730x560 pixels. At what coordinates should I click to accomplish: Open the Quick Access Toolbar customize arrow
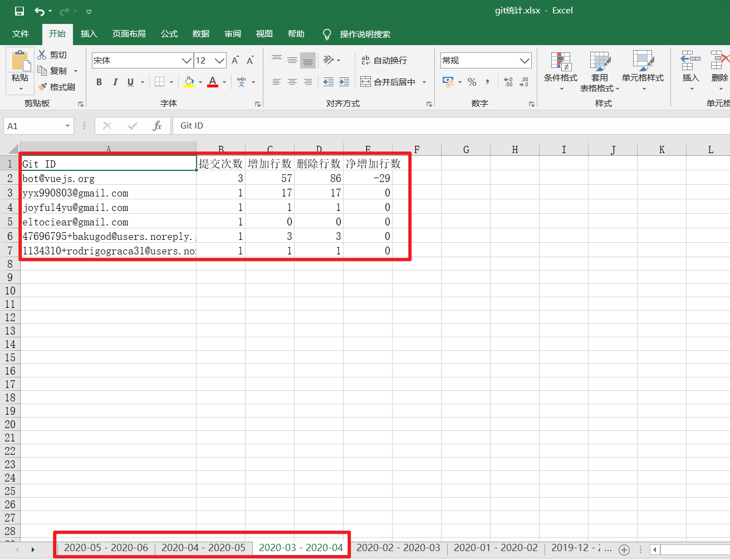click(89, 12)
